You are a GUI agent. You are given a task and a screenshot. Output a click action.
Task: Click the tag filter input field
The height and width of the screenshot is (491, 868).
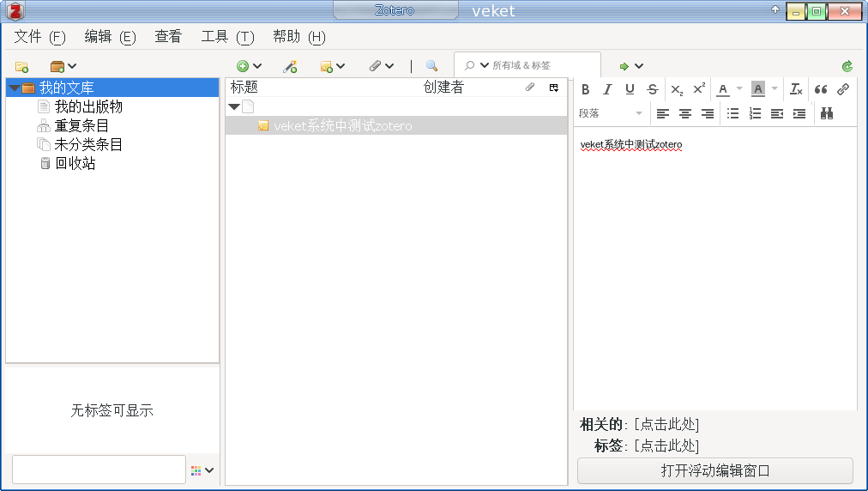pyautogui.click(x=99, y=470)
